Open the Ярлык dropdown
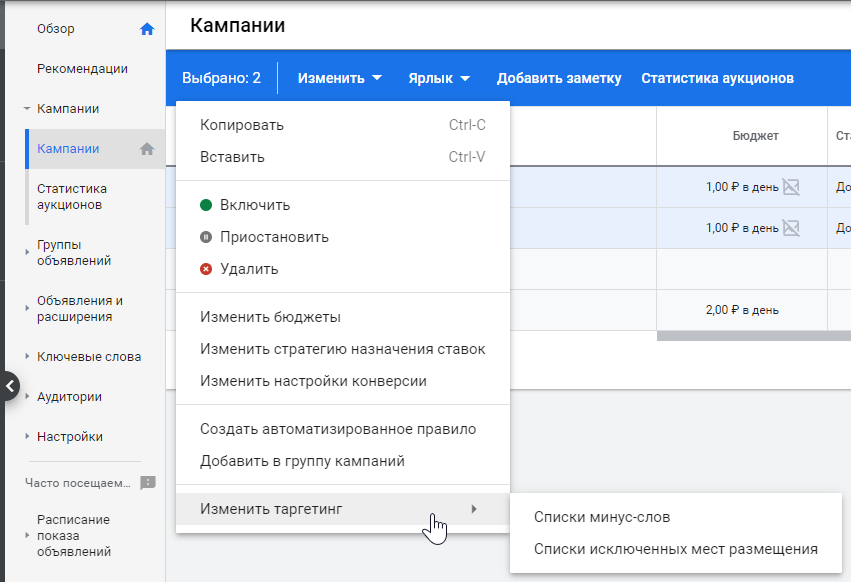851x582 pixels. [439, 78]
